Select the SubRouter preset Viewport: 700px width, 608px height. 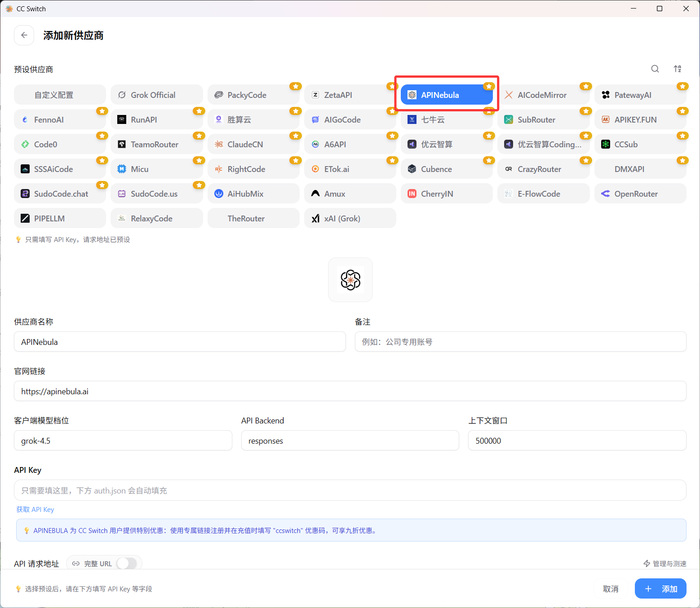pyautogui.click(x=544, y=119)
